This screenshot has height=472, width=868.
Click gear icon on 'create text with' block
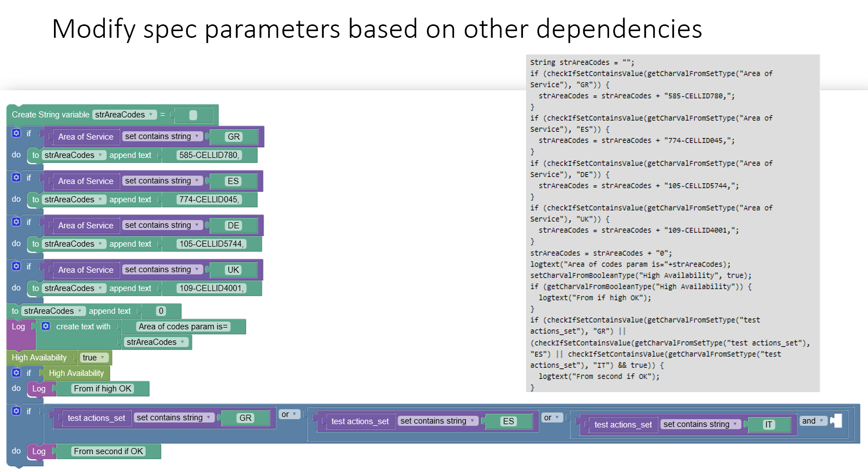tap(46, 326)
